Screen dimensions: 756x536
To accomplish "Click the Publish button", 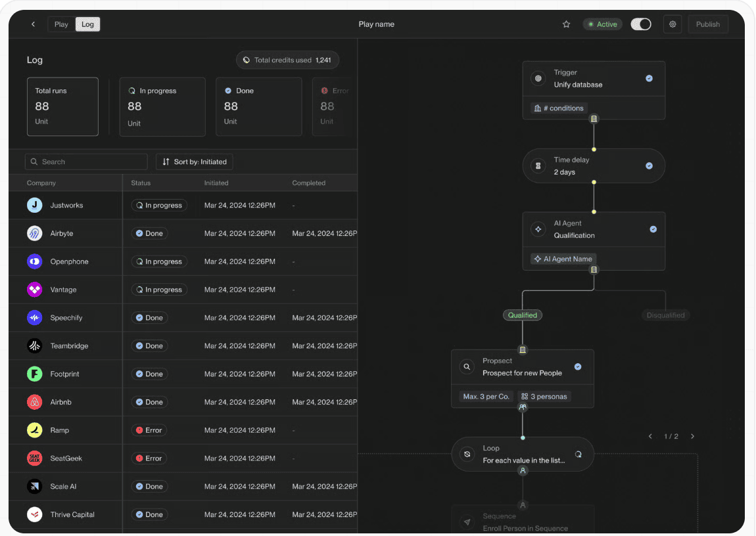I will [x=708, y=24].
